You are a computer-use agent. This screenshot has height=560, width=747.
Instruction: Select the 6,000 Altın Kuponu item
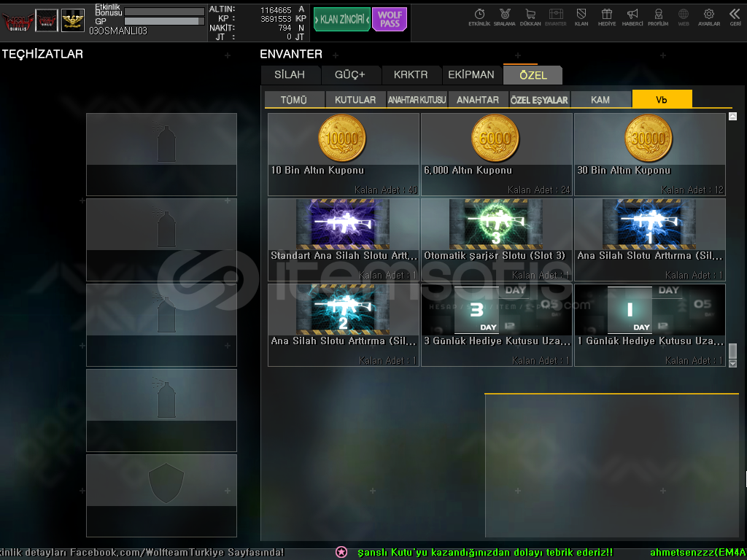click(x=496, y=155)
